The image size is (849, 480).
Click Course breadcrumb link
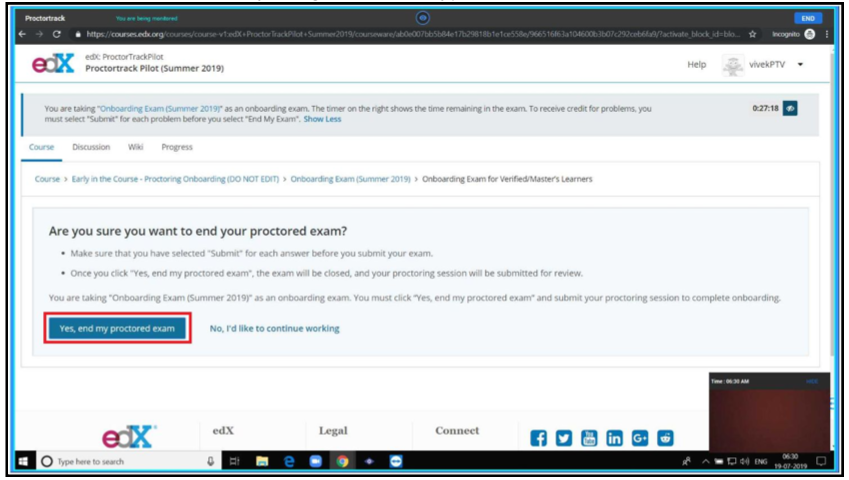coord(47,179)
